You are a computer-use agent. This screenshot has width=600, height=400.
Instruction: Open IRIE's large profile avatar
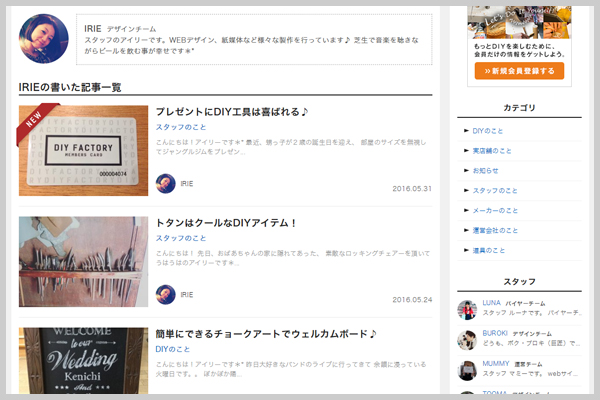pos(44,39)
